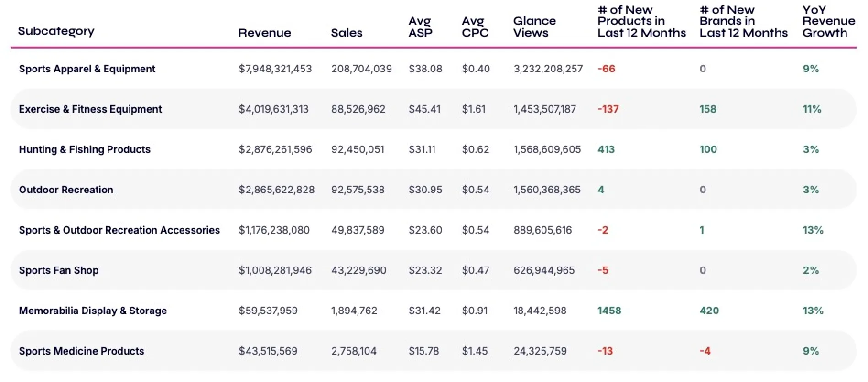Click the Sales column header
Image resolution: width=868 pixels, height=382 pixels.
pyautogui.click(x=347, y=33)
